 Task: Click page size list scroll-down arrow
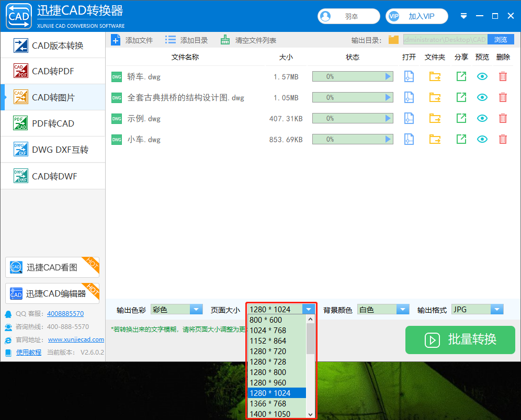(x=310, y=414)
